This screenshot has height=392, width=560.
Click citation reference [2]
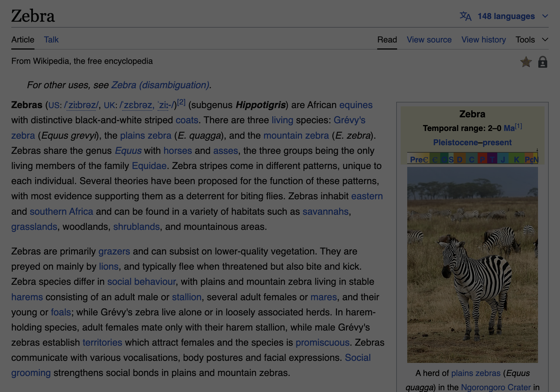click(x=181, y=102)
